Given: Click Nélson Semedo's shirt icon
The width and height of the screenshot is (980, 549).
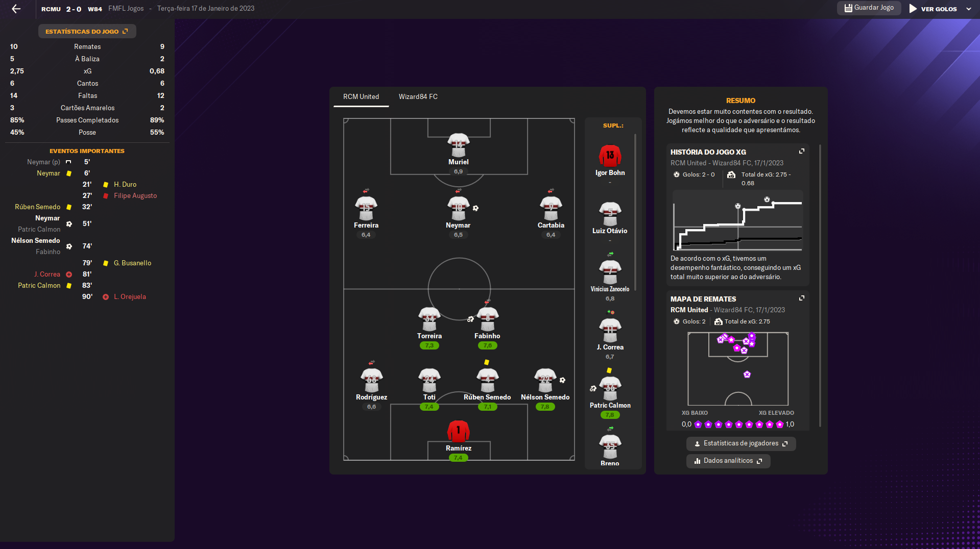Looking at the screenshot, I should tap(545, 380).
